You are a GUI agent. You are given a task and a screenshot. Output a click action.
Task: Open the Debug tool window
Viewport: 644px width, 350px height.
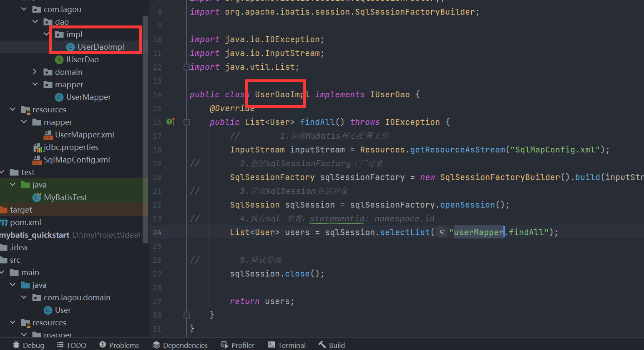click(x=28, y=345)
